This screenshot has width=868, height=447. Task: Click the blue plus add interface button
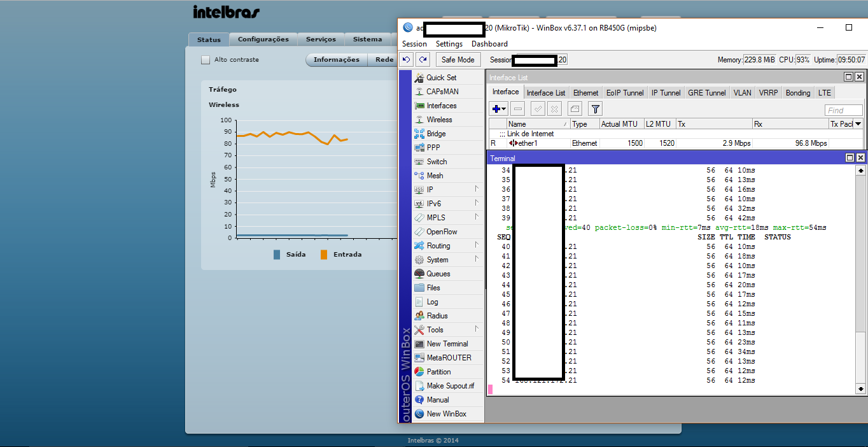(499, 109)
